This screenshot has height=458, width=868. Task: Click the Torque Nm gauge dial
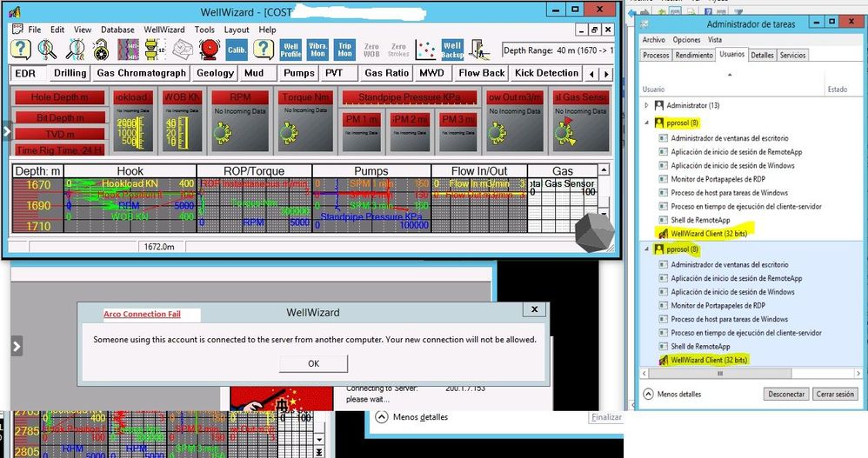(x=289, y=133)
